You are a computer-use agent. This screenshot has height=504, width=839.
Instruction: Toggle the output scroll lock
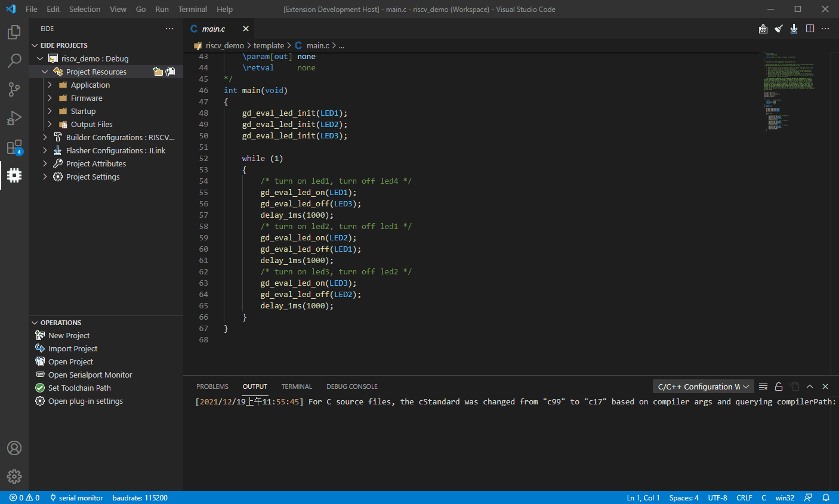(779, 386)
